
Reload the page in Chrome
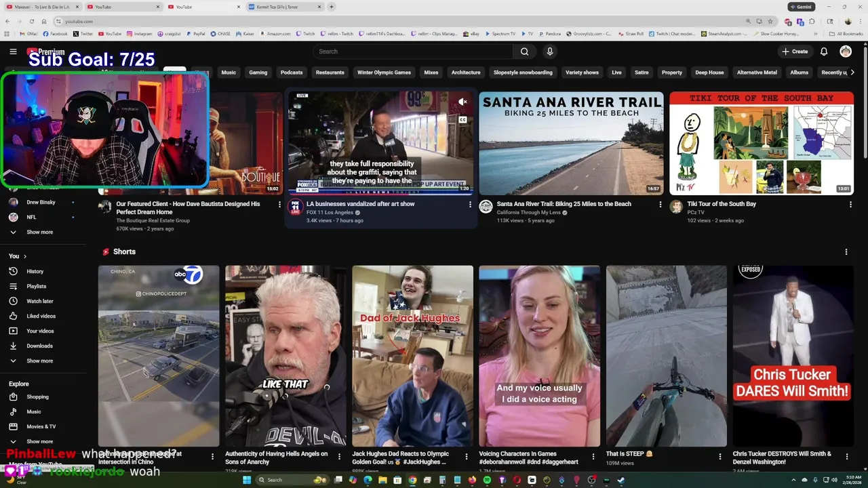point(32,21)
